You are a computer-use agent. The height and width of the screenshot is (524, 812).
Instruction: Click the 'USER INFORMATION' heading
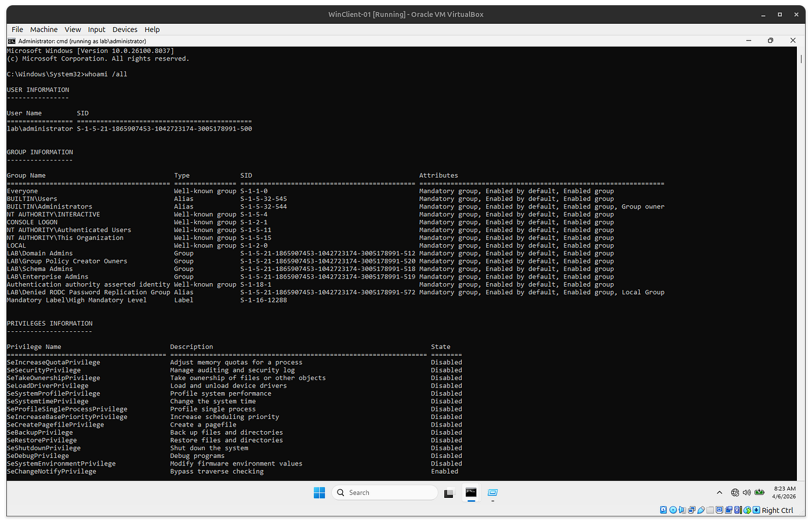(x=38, y=90)
